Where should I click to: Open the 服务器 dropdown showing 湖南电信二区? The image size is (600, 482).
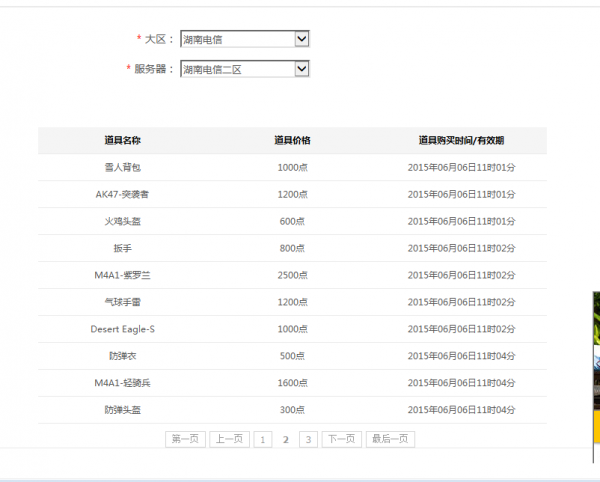(245, 69)
